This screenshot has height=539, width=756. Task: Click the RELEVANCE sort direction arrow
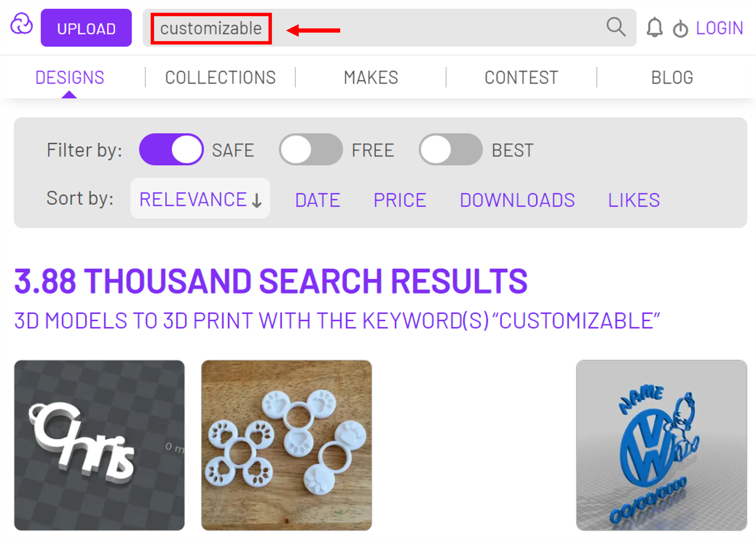(257, 200)
